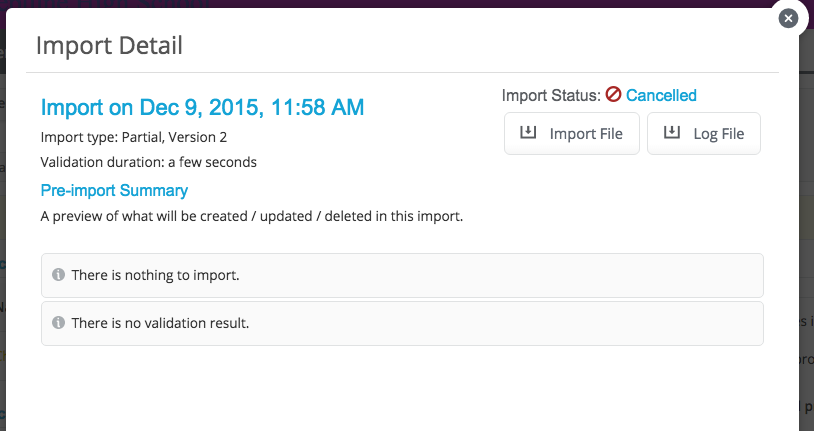The width and height of the screenshot is (814, 431).
Task: Open the Pre-import Summary link
Action: click(x=114, y=190)
